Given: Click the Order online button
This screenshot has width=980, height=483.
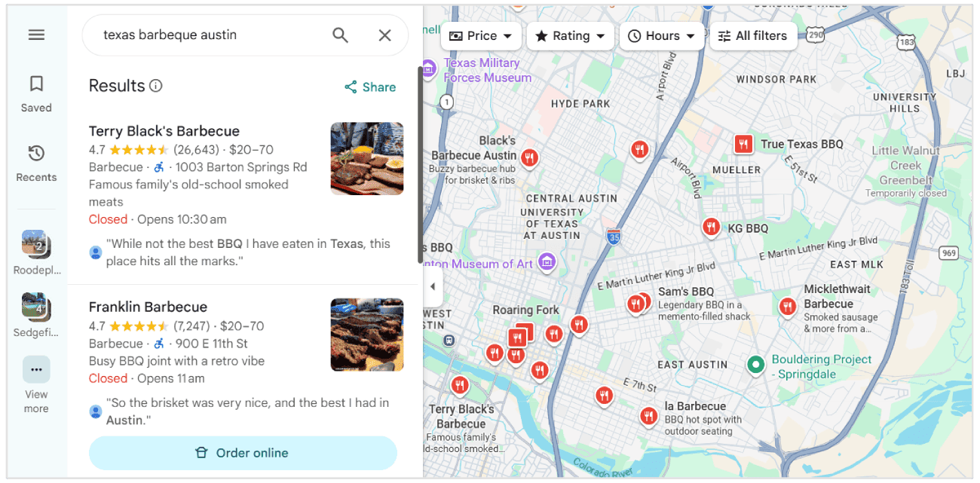Looking at the screenshot, I should (243, 453).
